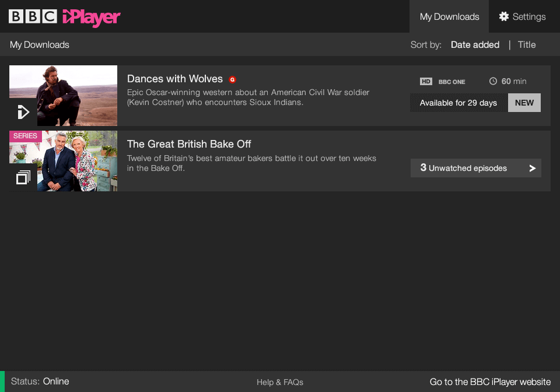Click the arrow on Unwatched episodes
Image resolution: width=560 pixels, height=392 pixels.
tap(532, 168)
